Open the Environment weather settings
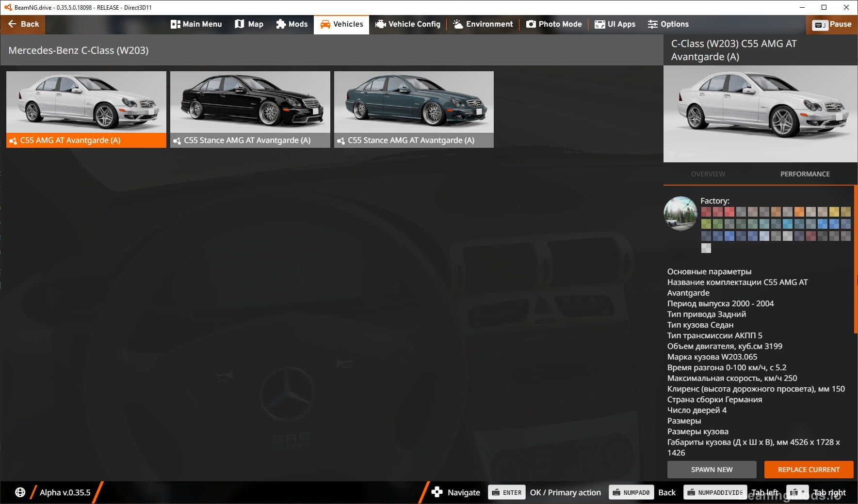The width and height of the screenshot is (858, 504). [x=483, y=24]
